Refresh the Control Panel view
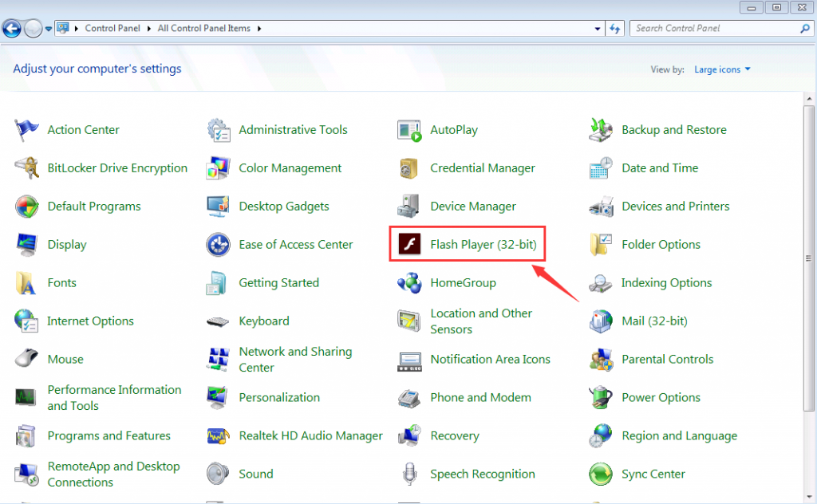 click(x=615, y=29)
